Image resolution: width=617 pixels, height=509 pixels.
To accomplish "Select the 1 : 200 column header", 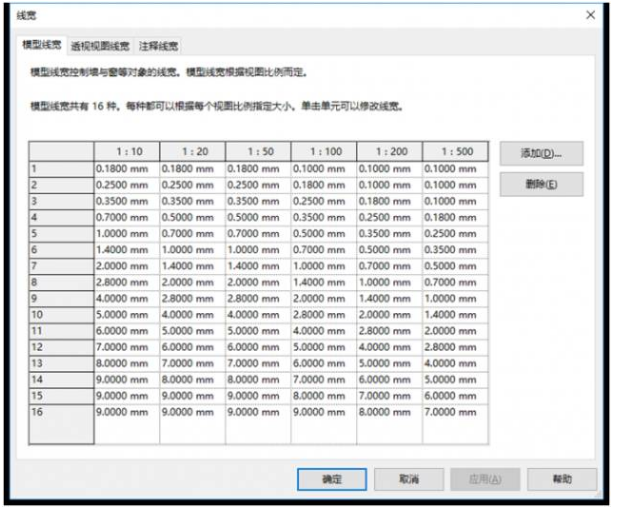I will click(390, 151).
